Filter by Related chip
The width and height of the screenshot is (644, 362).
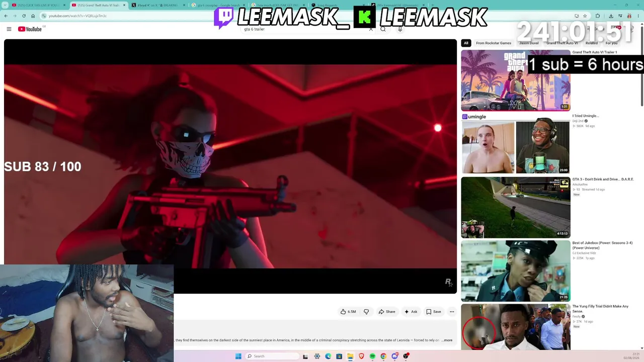[x=592, y=43]
